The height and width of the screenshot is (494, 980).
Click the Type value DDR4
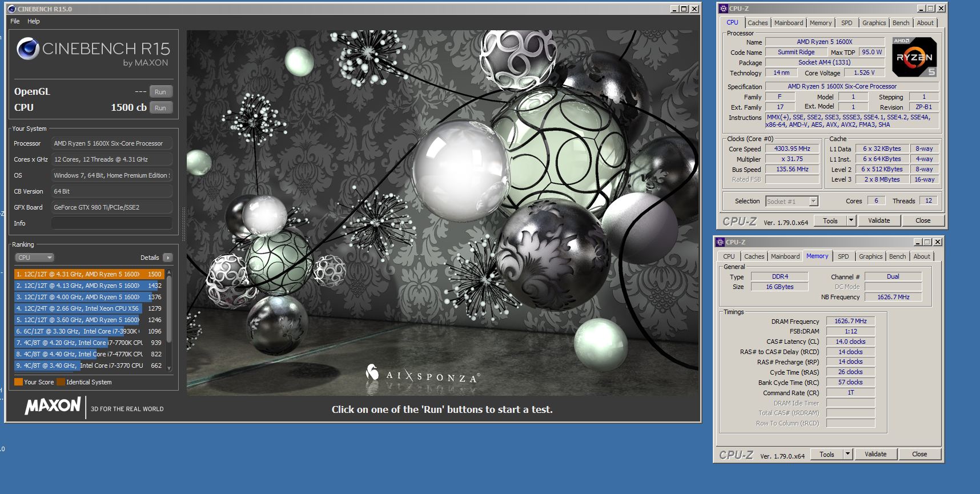[780, 276]
